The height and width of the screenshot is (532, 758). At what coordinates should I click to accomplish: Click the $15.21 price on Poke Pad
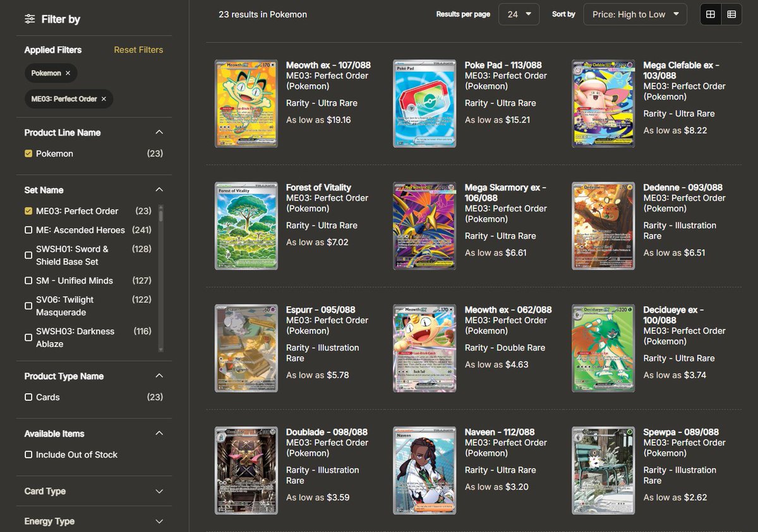517,120
